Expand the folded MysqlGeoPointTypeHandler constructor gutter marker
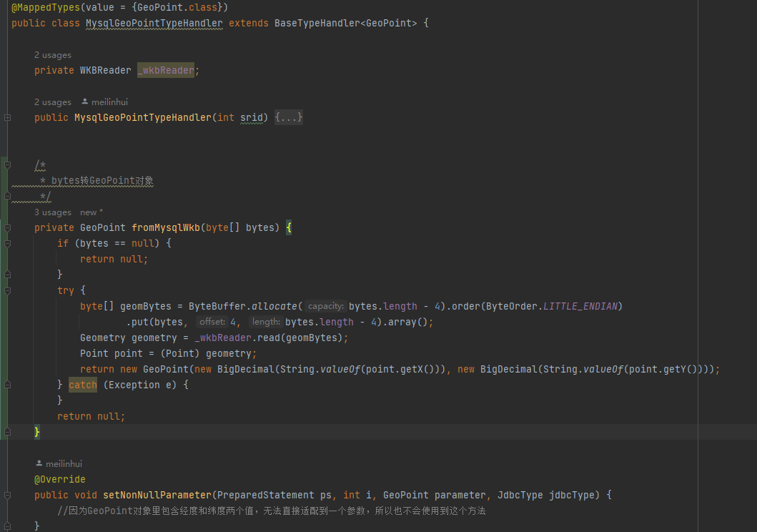 [7, 117]
